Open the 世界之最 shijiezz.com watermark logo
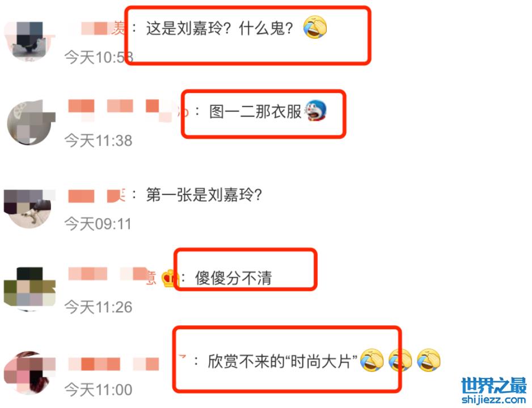The image size is (532, 408). (x=494, y=391)
